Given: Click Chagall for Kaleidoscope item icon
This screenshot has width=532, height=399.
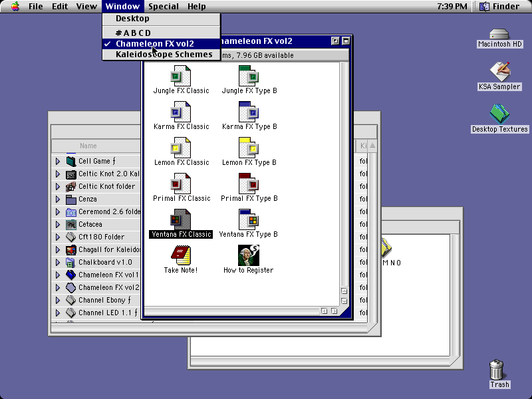Looking at the screenshot, I should coord(71,250).
